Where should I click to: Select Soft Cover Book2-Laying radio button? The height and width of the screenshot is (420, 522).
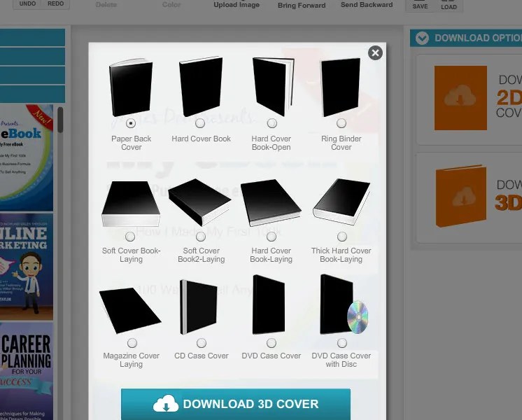(201, 237)
